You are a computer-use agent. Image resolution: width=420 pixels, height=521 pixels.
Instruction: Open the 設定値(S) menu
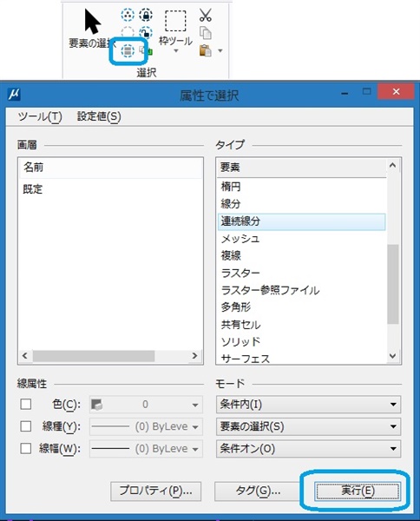tap(99, 116)
